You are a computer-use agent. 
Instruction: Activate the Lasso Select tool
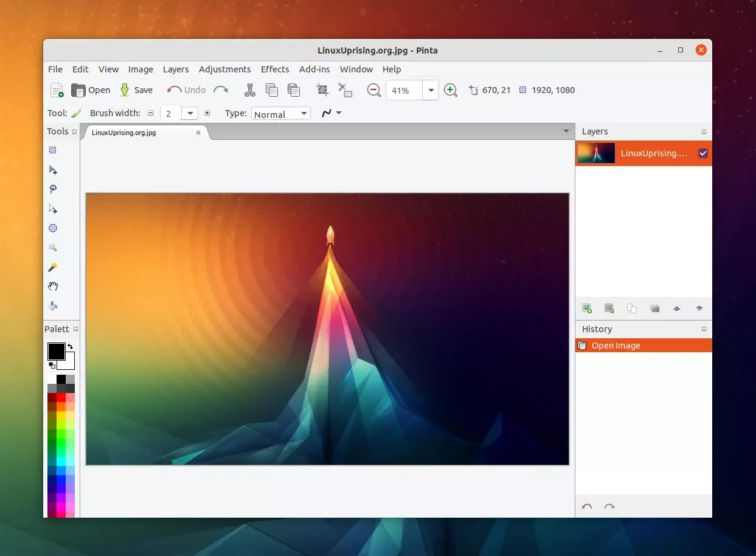click(53, 189)
